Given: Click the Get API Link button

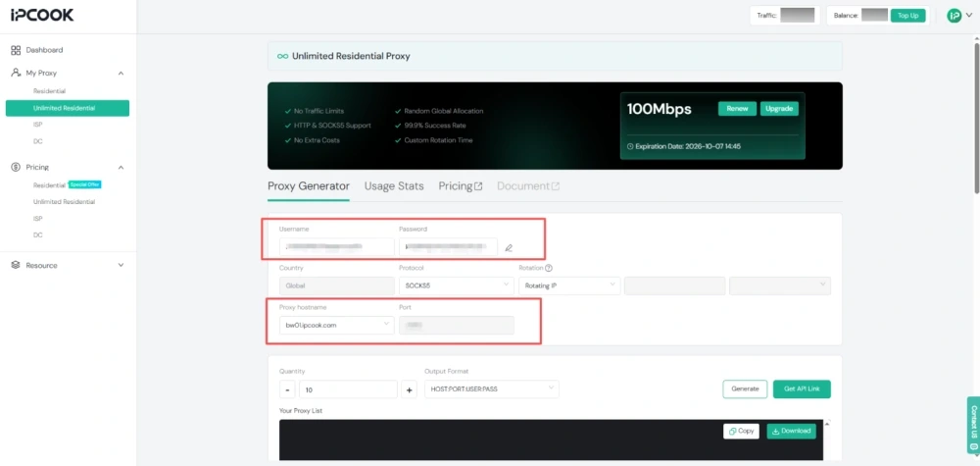Looking at the screenshot, I should tap(802, 389).
